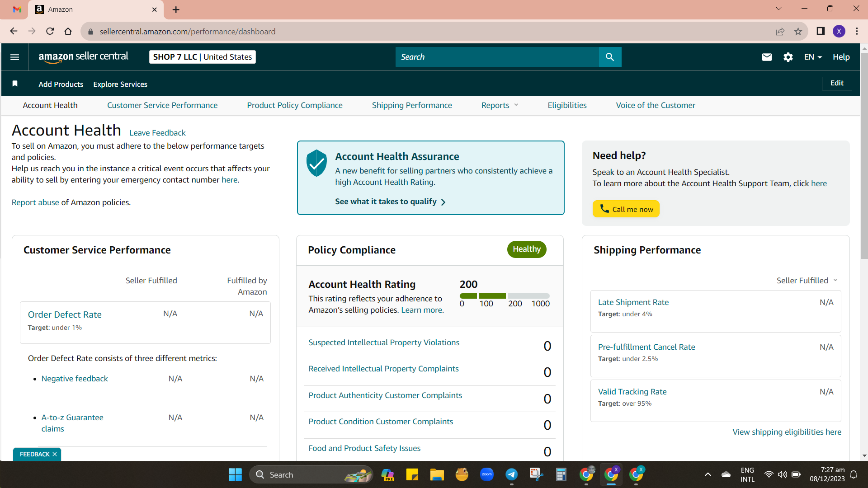The height and width of the screenshot is (488, 868).
Task: Open the hamburger navigation menu
Action: coord(14,57)
